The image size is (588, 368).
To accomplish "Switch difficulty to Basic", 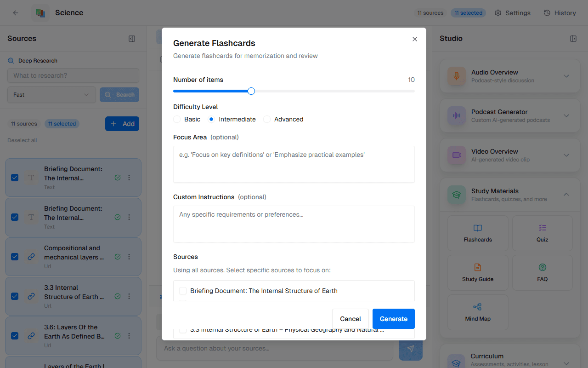I will coord(177,119).
